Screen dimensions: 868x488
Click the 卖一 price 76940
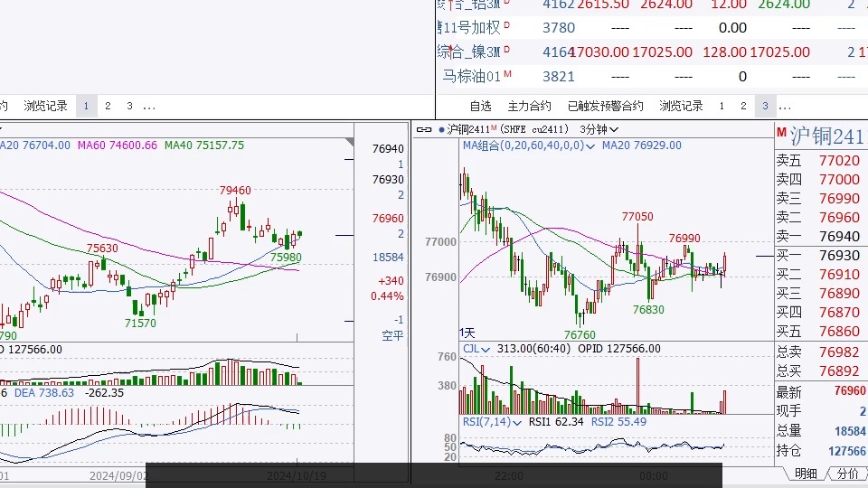840,236
